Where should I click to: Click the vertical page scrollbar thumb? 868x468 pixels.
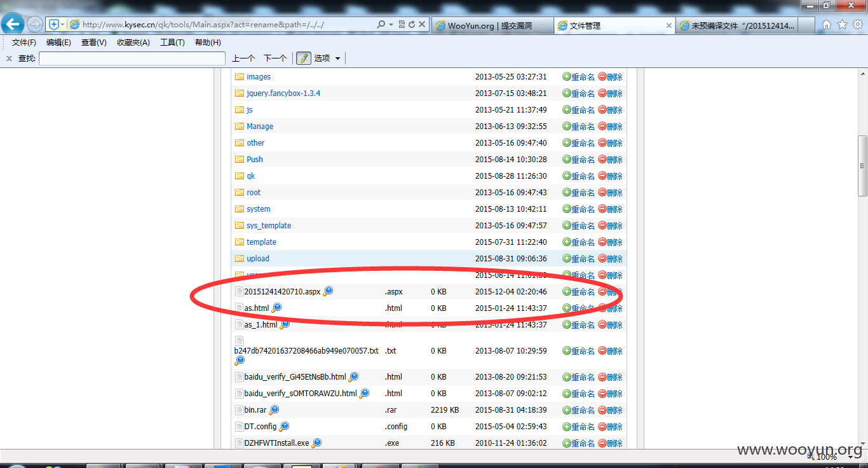coord(862,165)
